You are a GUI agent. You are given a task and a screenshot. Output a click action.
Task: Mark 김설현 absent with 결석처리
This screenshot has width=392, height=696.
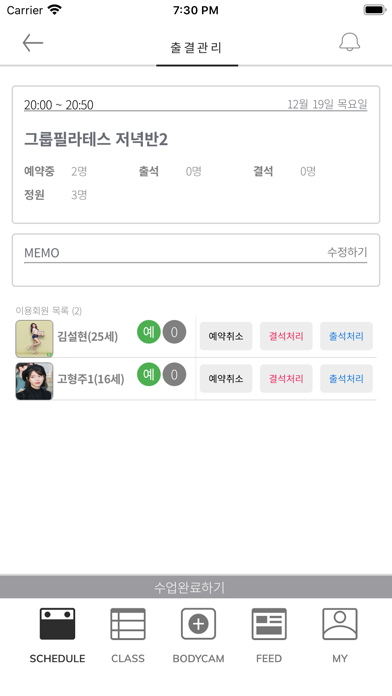click(x=286, y=336)
